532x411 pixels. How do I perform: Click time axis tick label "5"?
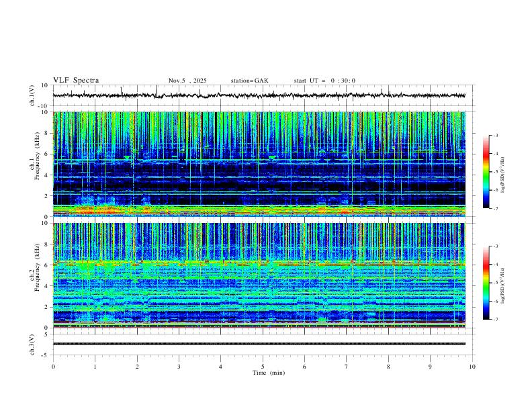(x=263, y=367)
